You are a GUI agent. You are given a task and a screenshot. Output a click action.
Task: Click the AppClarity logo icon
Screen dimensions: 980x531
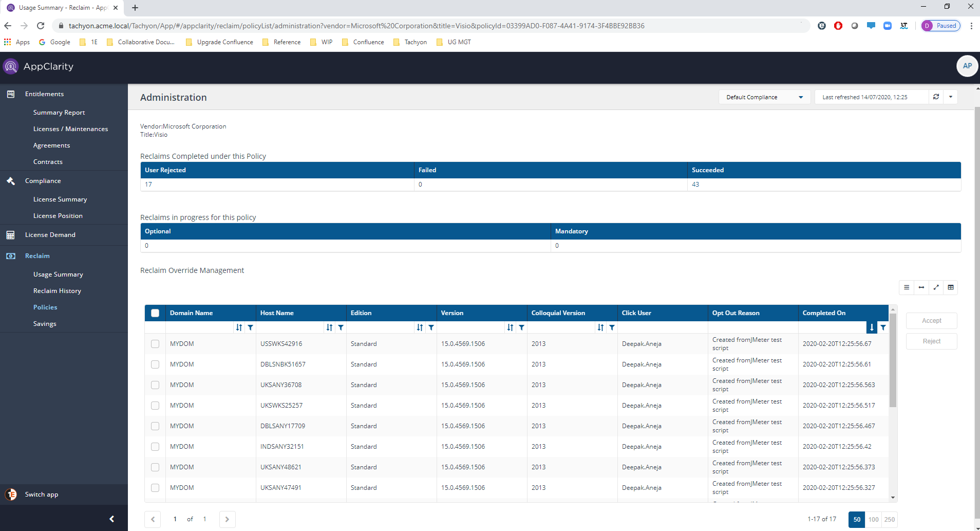click(11, 66)
